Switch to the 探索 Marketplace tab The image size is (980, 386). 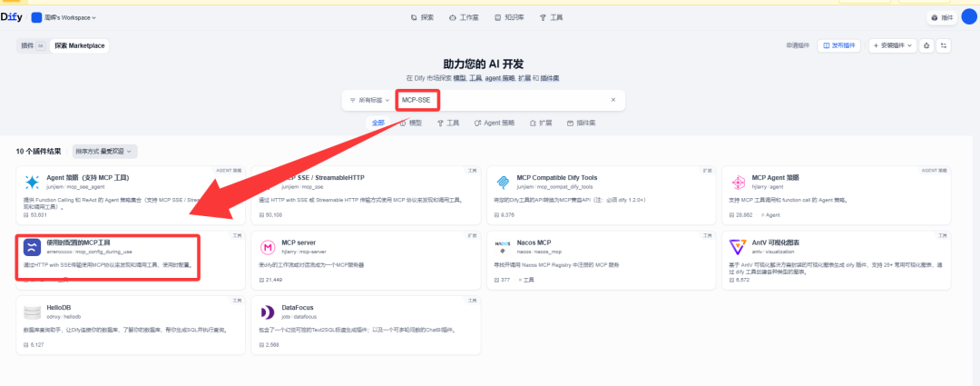(x=79, y=45)
